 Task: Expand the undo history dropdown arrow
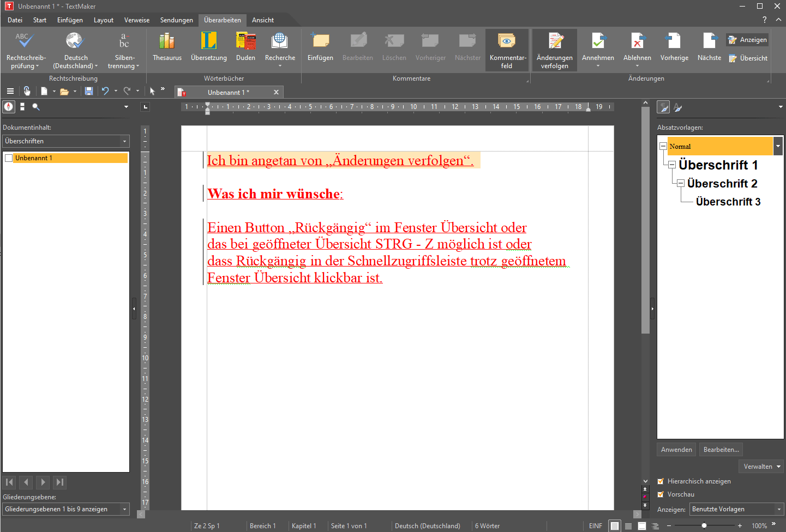pyautogui.click(x=116, y=92)
